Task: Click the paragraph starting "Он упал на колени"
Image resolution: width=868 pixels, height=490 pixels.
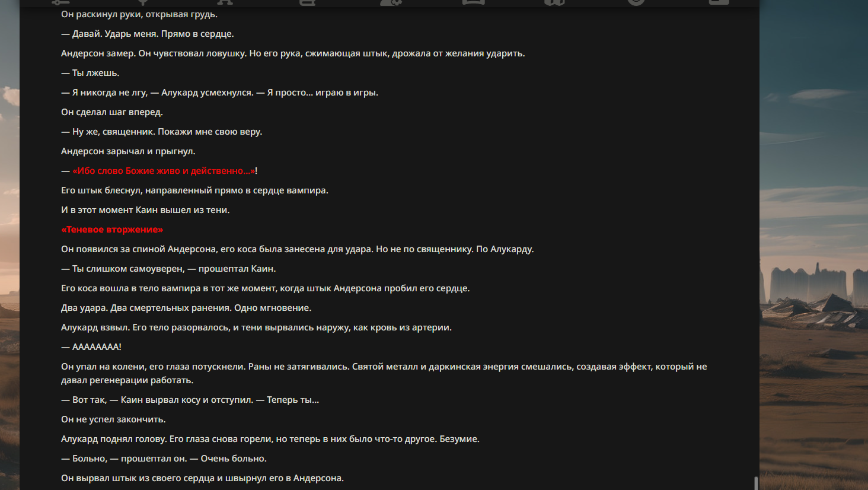Action: (384, 373)
